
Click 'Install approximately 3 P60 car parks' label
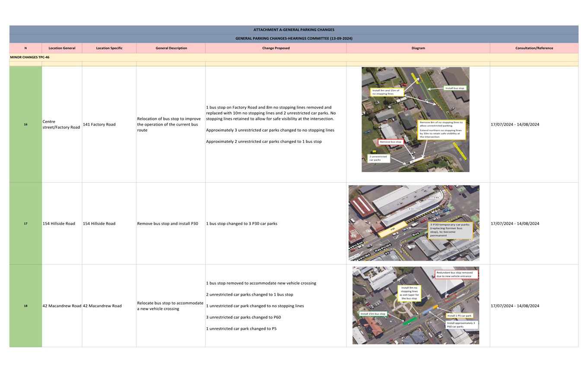pos(461,325)
